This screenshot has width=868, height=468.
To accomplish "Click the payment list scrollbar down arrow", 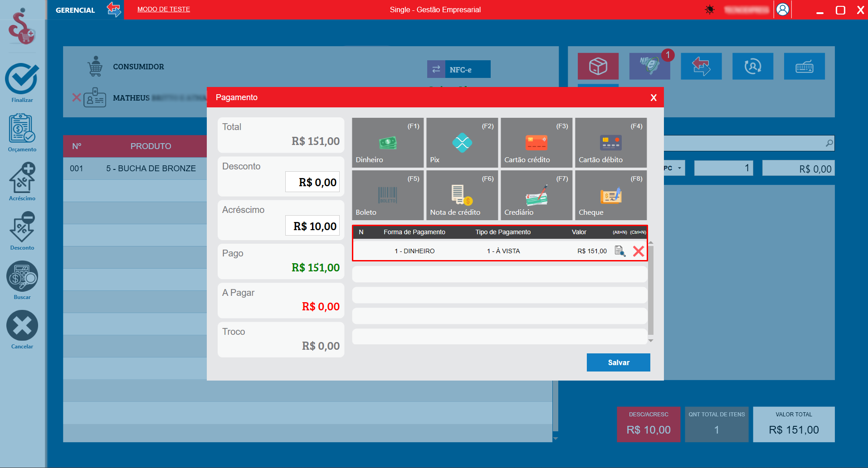I will click(651, 341).
